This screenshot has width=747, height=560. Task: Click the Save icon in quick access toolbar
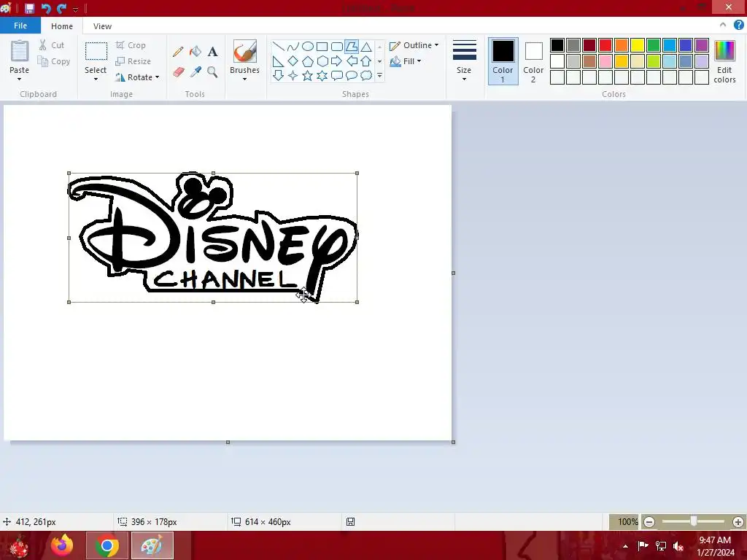pyautogui.click(x=29, y=8)
